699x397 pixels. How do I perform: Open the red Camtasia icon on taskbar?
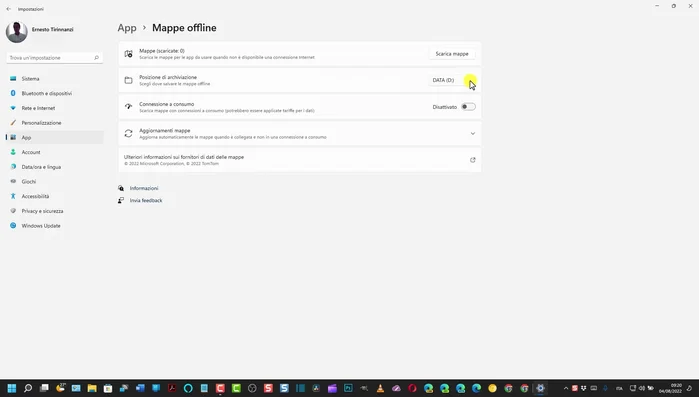click(x=220, y=388)
